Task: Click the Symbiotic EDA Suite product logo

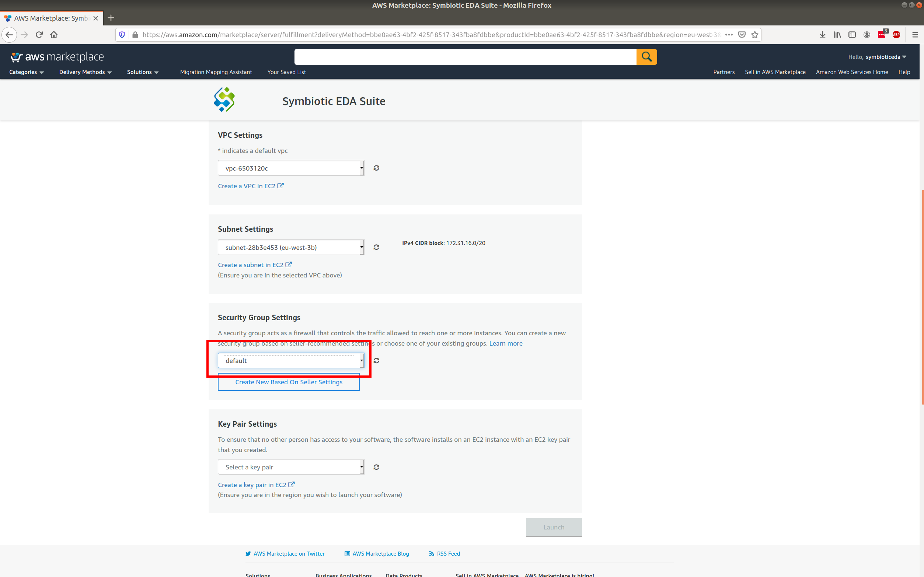Action: pyautogui.click(x=224, y=99)
